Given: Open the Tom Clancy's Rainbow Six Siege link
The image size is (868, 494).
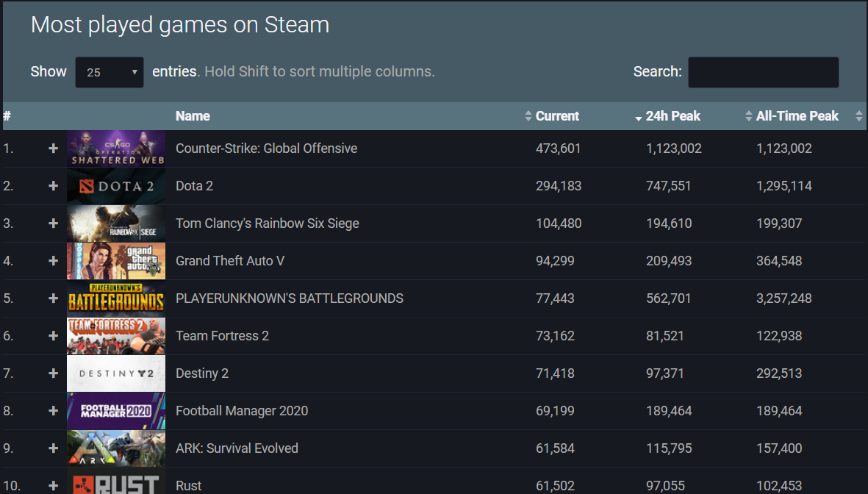Looking at the screenshot, I should point(268,223).
